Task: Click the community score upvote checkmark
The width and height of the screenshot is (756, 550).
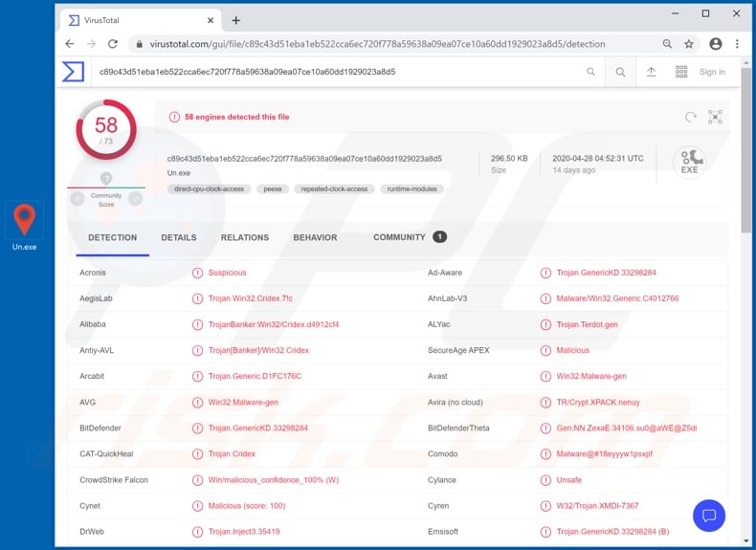Action: coord(136,199)
